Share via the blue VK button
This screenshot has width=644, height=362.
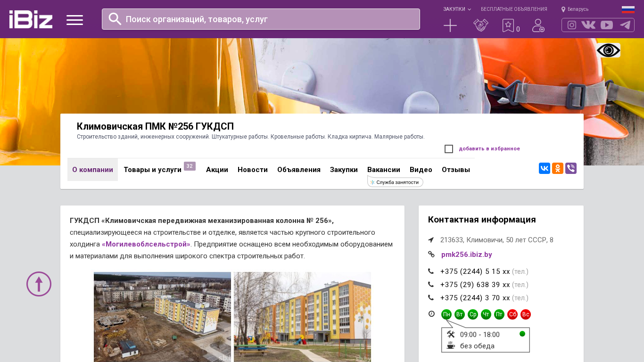click(x=545, y=168)
